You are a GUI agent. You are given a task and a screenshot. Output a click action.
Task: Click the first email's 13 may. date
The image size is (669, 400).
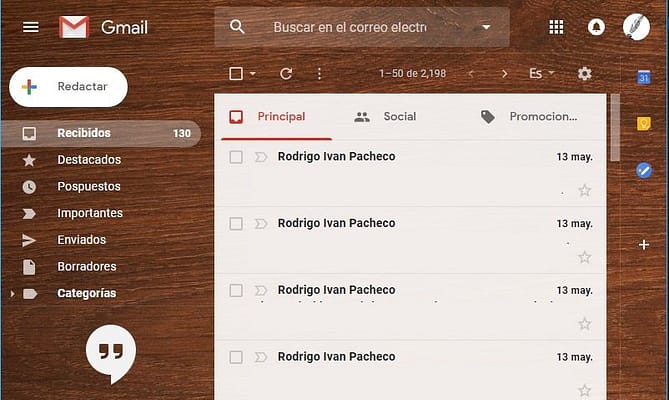point(574,157)
